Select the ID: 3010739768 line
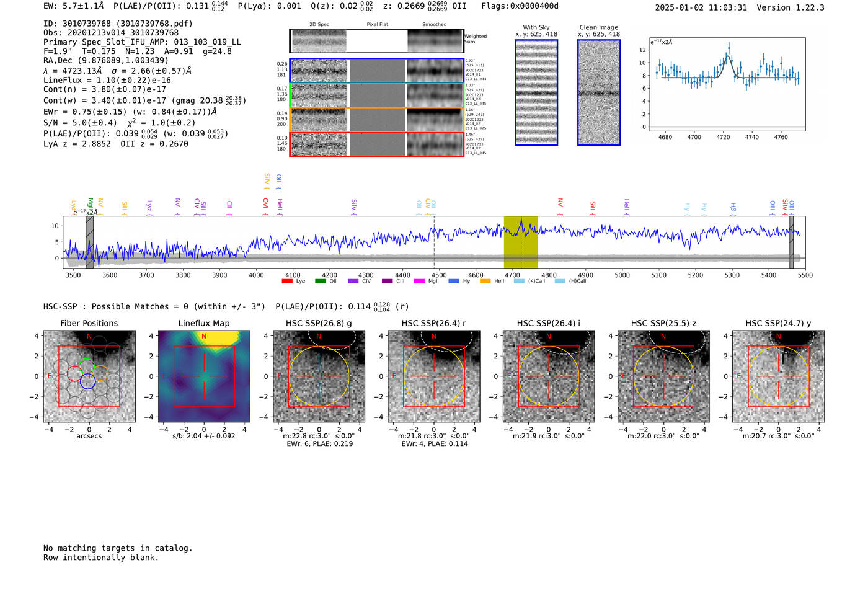 point(118,24)
